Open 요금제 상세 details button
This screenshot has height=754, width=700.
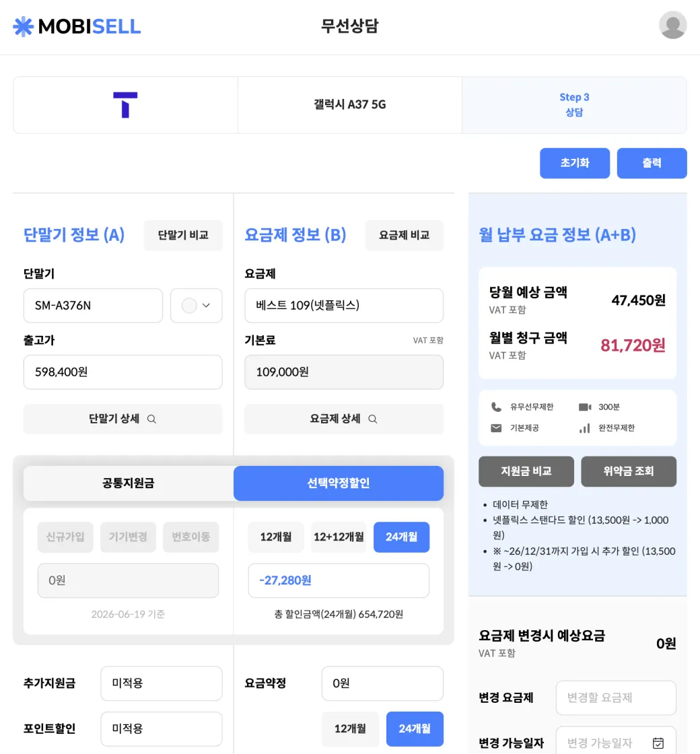344,419
